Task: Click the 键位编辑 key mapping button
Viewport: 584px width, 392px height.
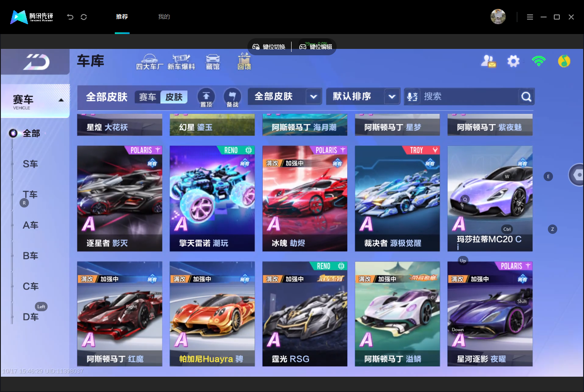Action: tap(316, 47)
